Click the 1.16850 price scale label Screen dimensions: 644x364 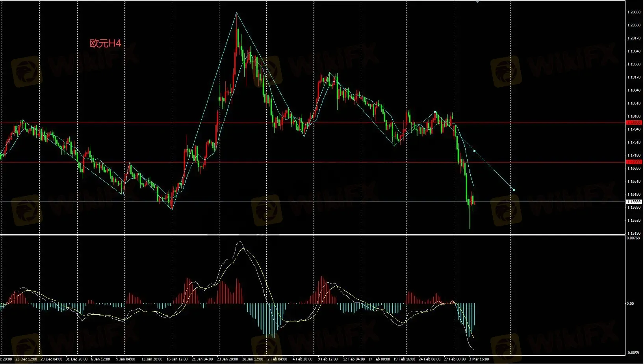(x=634, y=168)
